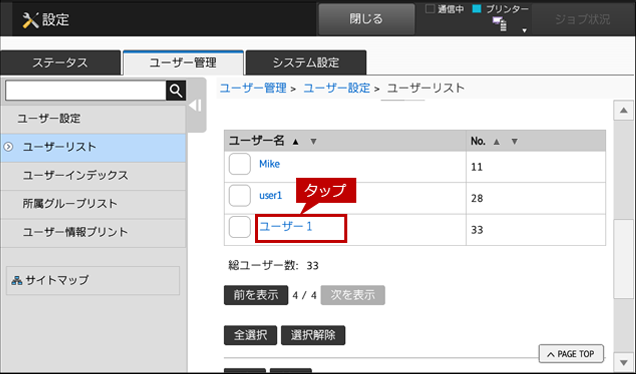
Task: Open the Mike user link
Action: tap(269, 164)
